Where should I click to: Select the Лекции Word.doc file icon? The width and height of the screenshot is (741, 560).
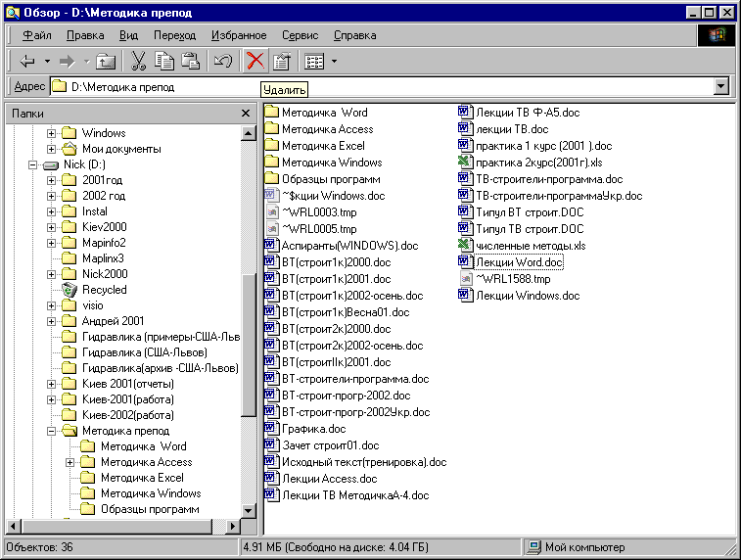(x=465, y=261)
